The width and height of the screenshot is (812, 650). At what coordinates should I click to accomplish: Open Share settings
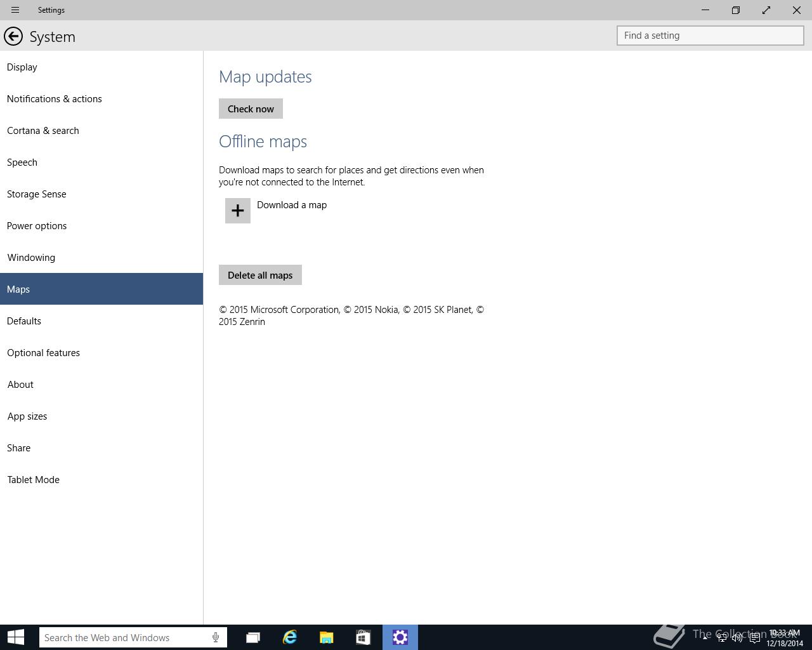click(x=101, y=448)
